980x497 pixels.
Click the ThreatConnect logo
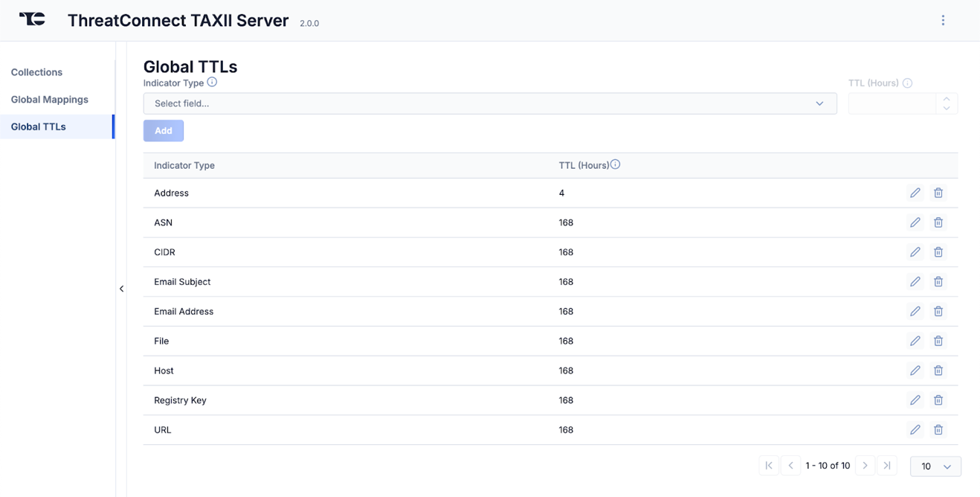click(x=31, y=19)
